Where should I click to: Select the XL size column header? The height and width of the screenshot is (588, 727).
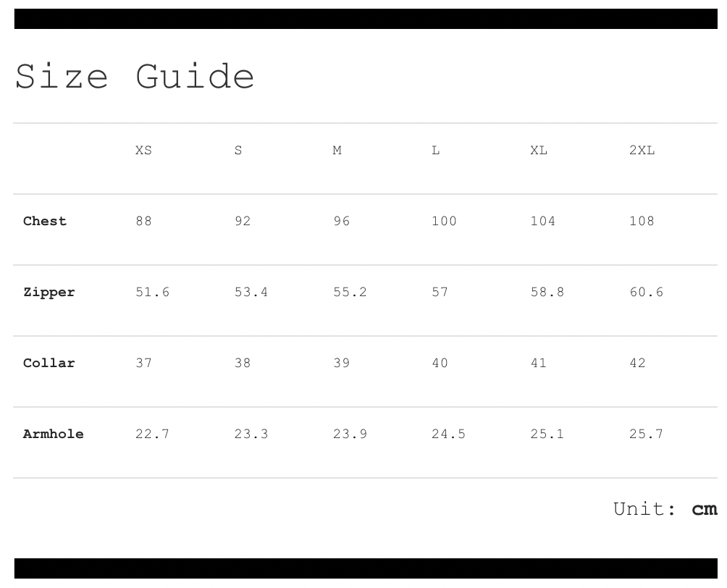[539, 151]
